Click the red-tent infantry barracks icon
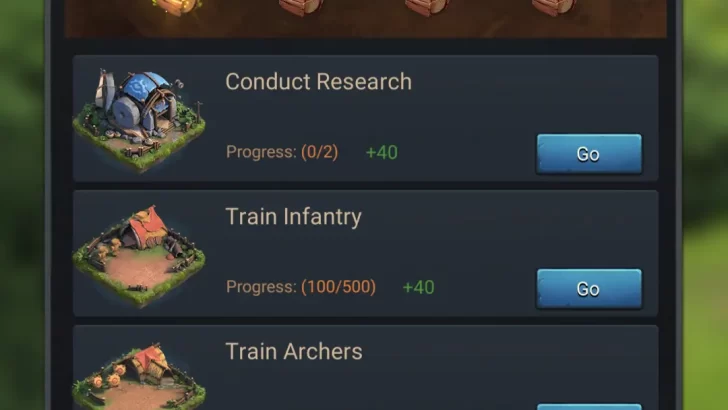Viewport: 728px width, 410px height. click(139, 255)
